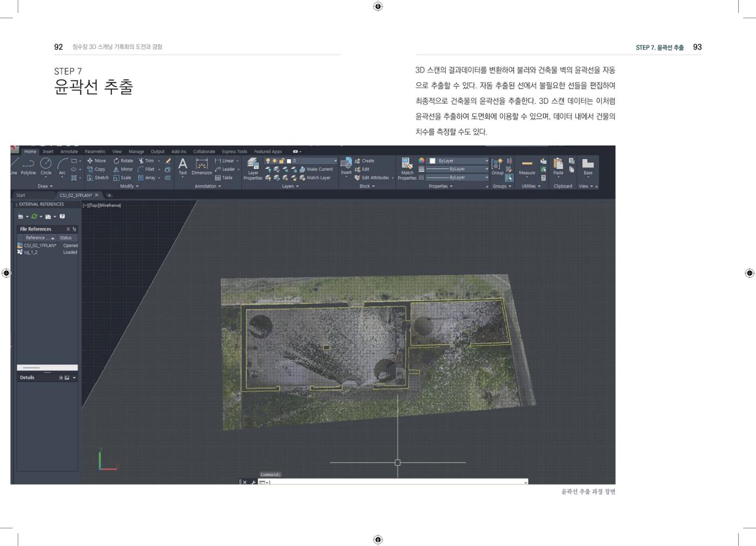Expand the Modify panel dropdown

(129, 186)
